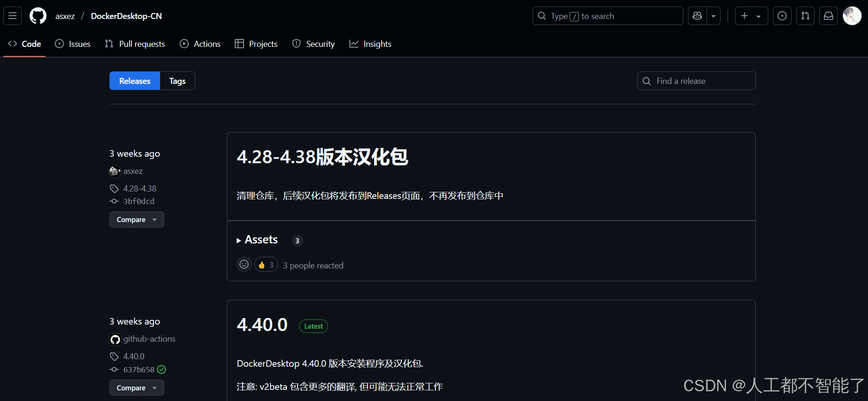Open the notifications inbox icon

(829, 16)
